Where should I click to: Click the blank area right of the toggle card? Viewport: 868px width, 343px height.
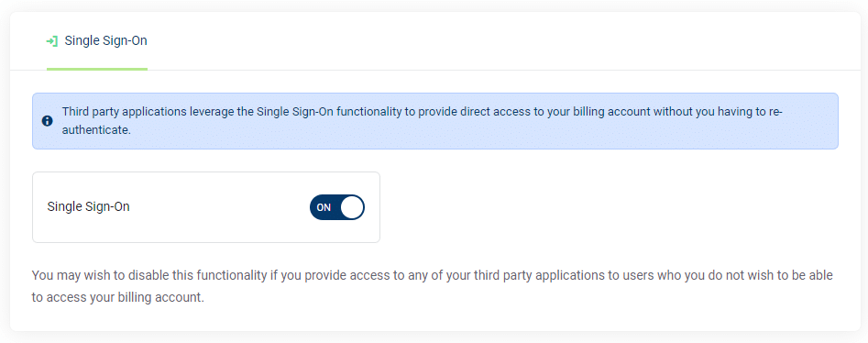point(609,207)
